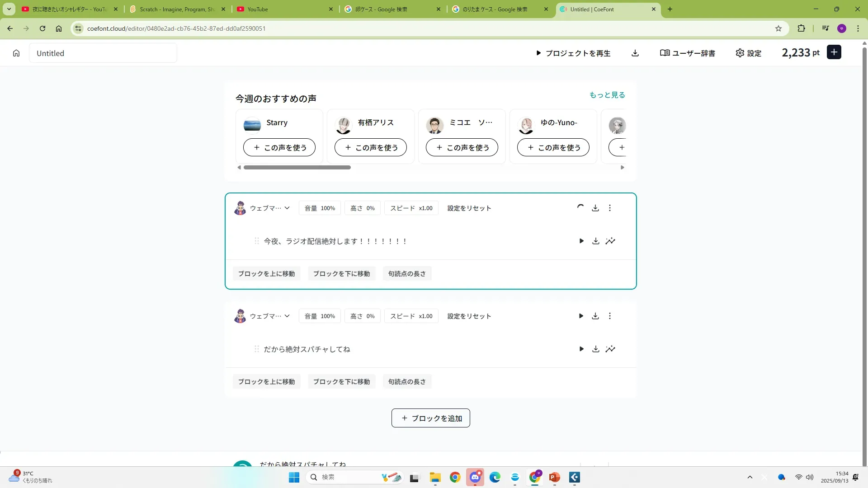Open スピード x1.00 setting in second block
Screen dimensions: 868x488
[x=411, y=316]
